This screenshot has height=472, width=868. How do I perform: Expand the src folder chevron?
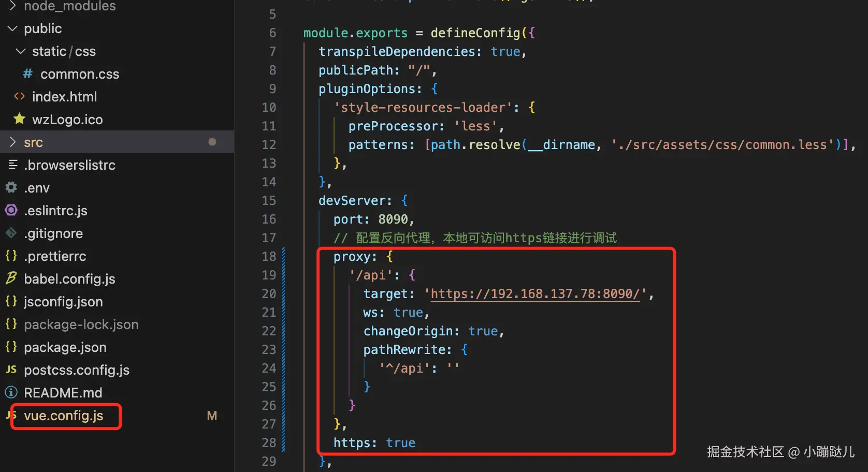(x=13, y=142)
